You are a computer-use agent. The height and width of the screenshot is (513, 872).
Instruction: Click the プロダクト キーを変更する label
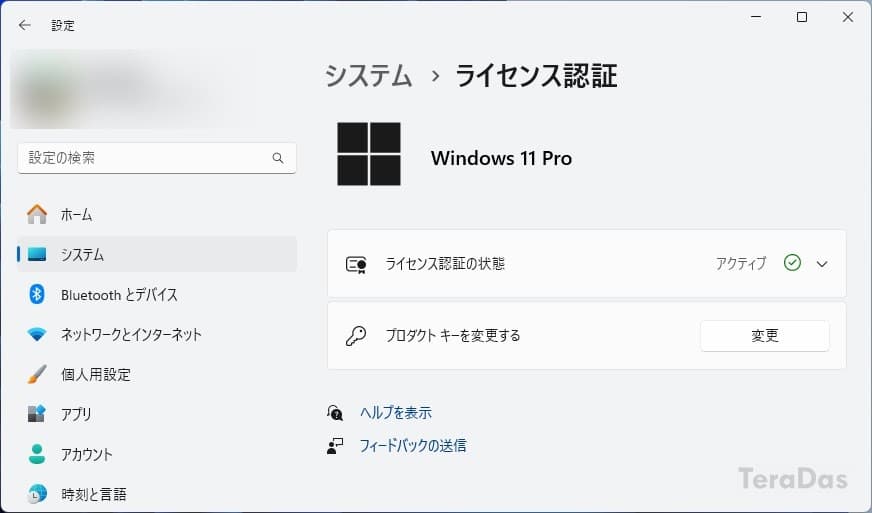tap(453, 336)
